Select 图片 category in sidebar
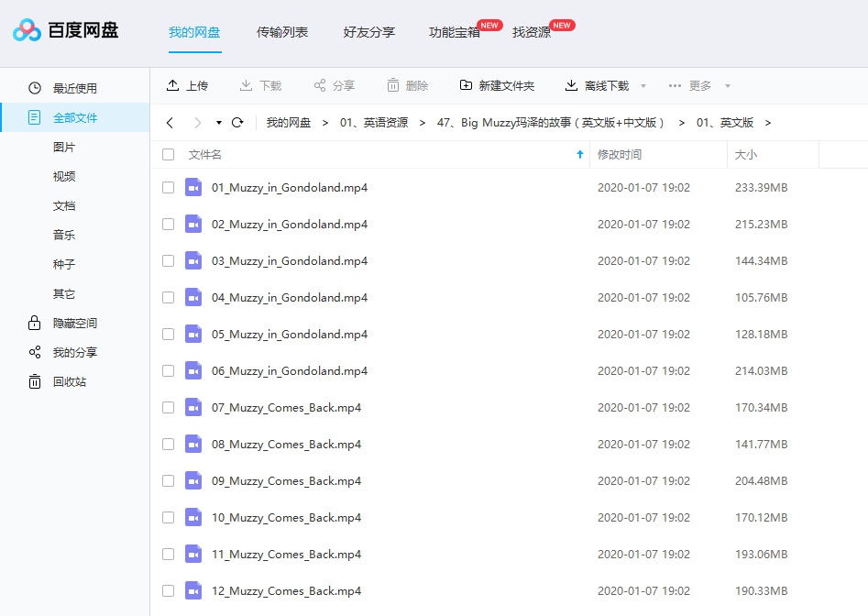The height and width of the screenshot is (616, 868). coord(64,147)
